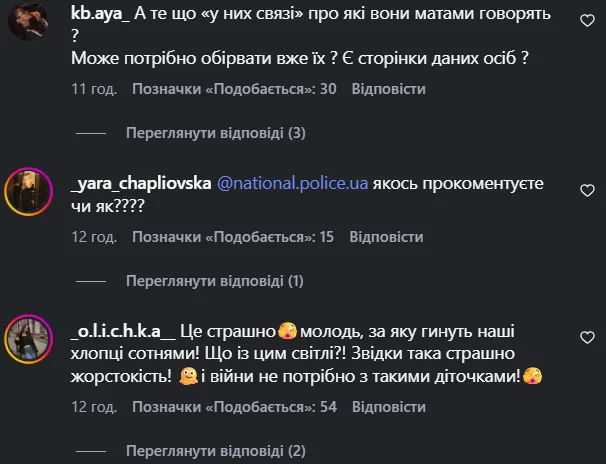Reply to kb.aya_ comment via Відповісти
Viewport: 606px width, 464px height.
point(392,89)
